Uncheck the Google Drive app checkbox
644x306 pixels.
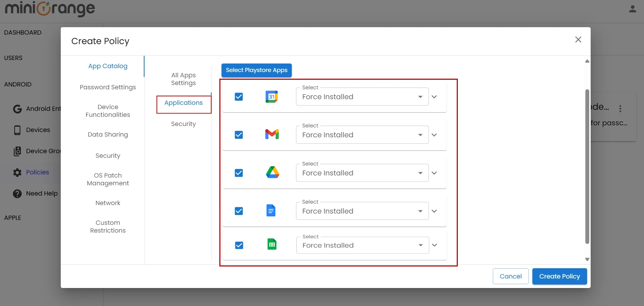point(239,173)
